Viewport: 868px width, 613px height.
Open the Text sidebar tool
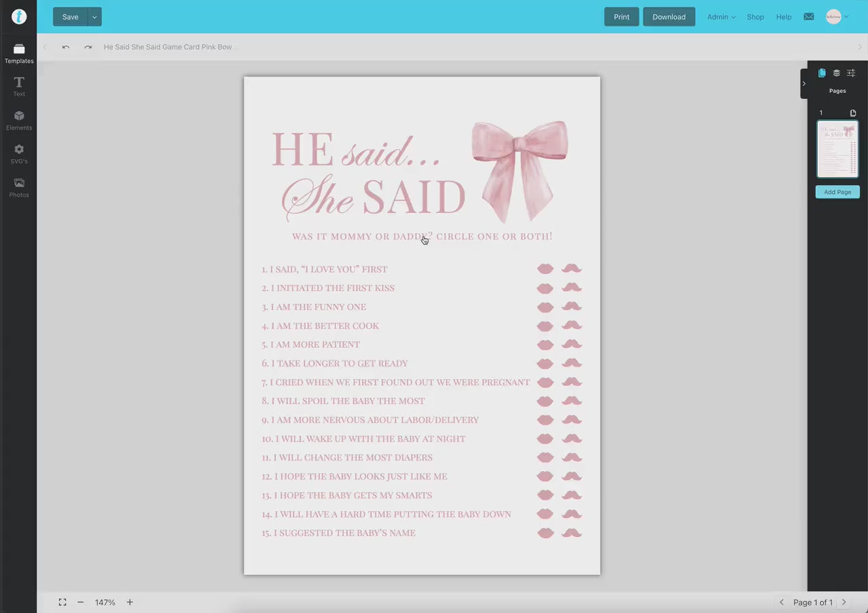(x=19, y=87)
